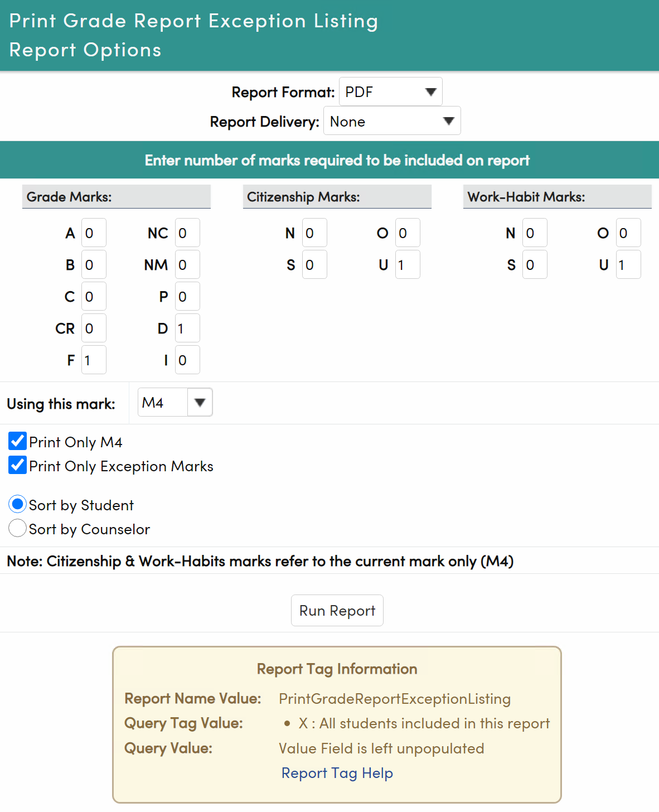The image size is (659, 812).
Task: Click the Grade Marks F input field
Action: coord(94,360)
